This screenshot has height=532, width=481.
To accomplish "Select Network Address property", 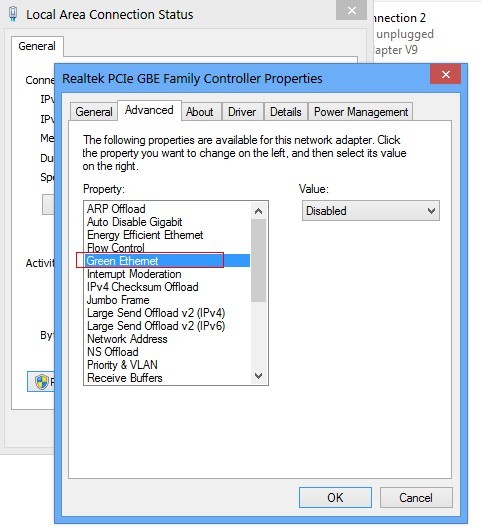I will 167,339.
